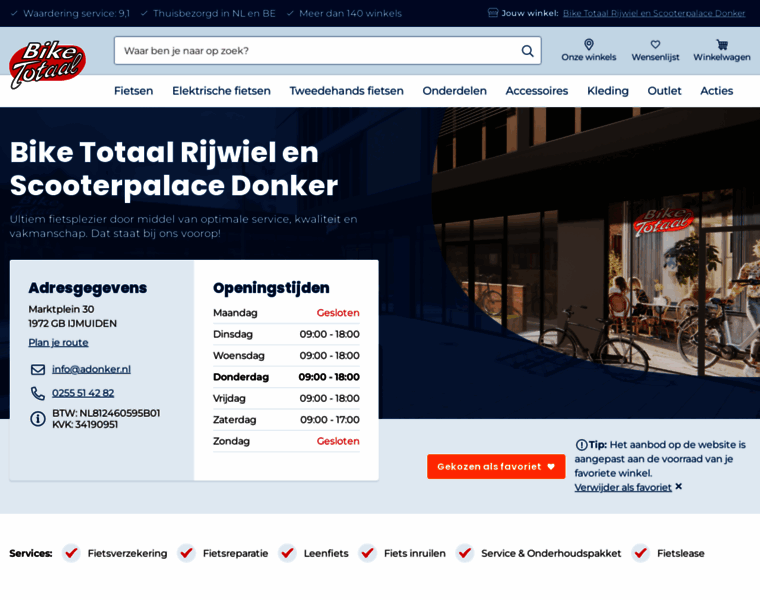The width and height of the screenshot is (760, 600).
Task: Open the Elektrische fietsen menu
Action: [221, 91]
